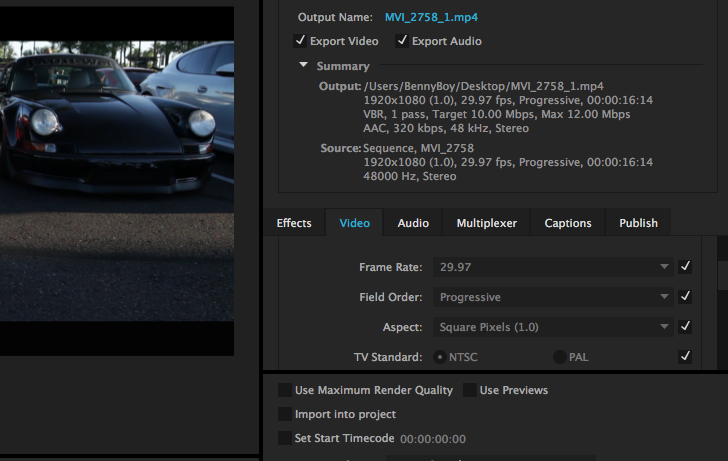Enable the Use Previews checkbox
Viewport: 728px width, 461px height.
[469, 390]
